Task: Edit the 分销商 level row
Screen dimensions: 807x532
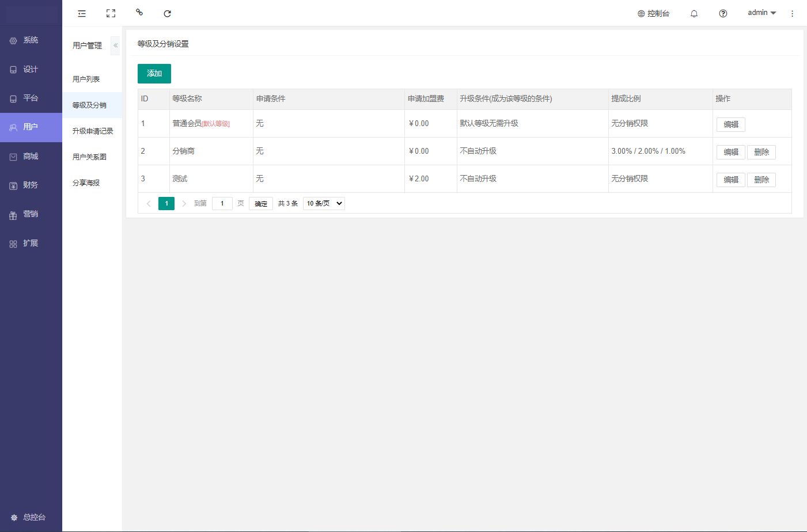Action: pyautogui.click(x=730, y=152)
